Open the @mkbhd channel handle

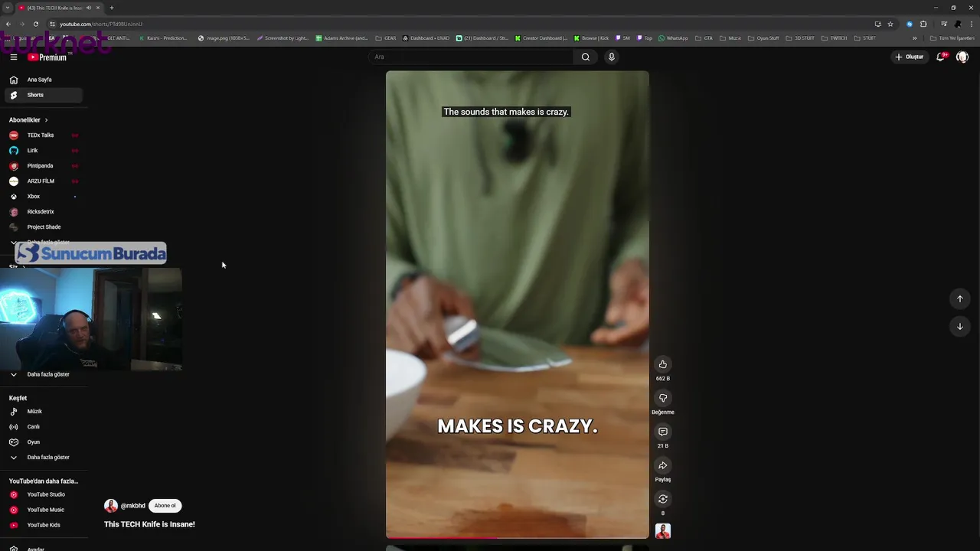tap(133, 506)
